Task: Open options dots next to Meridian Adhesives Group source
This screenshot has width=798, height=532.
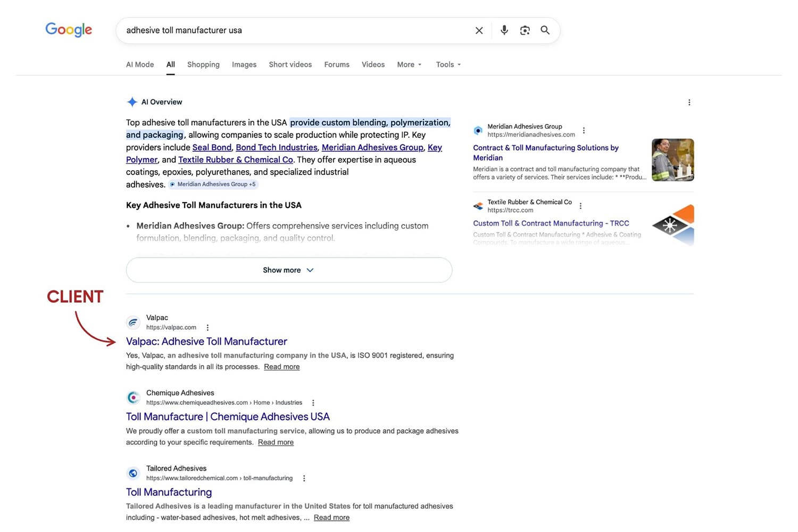Action: click(x=584, y=130)
